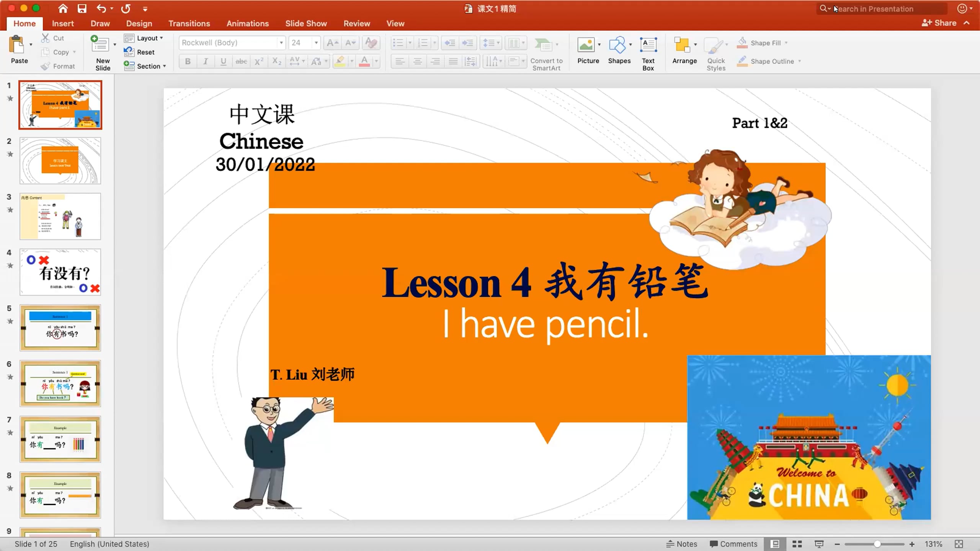
Task: Toggle italic formatting
Action: click(206, 61)
